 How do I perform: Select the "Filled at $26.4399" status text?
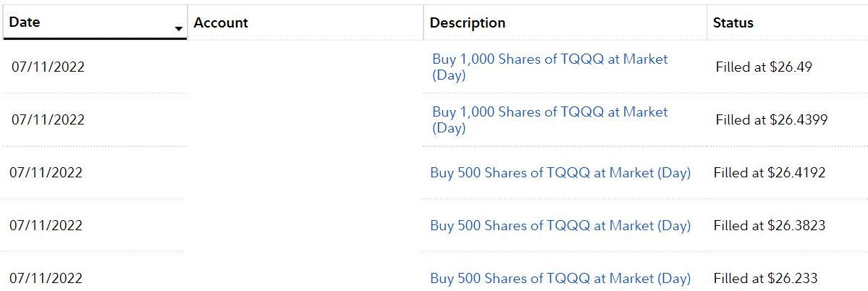[772, 120]
